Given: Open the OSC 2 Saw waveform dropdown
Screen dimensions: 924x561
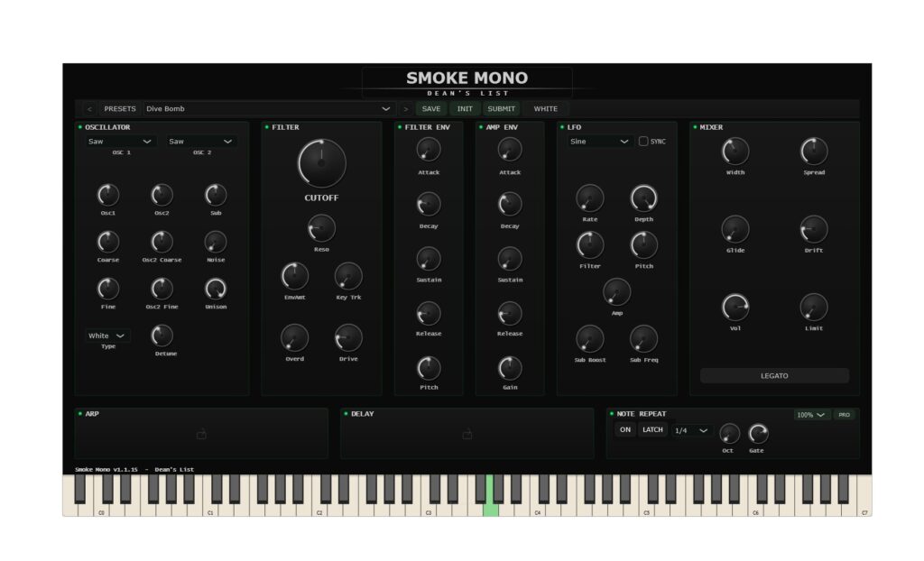Looking at the screenshot, I should [201, 142].
